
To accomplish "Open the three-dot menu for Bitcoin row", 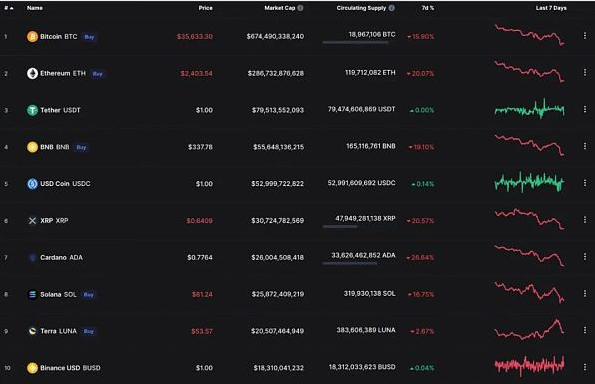I will click(x=584, y=35).
